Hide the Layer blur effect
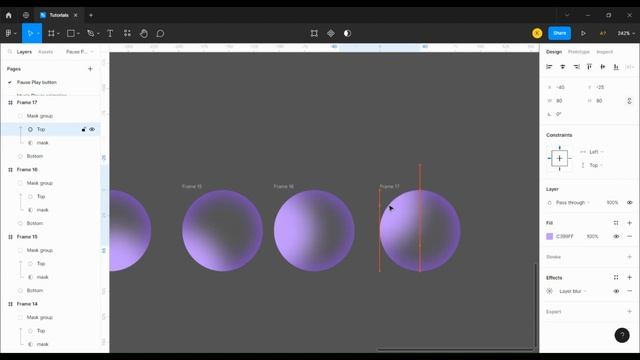The height and width of the screenshot is (360, 640). (616, 291)
